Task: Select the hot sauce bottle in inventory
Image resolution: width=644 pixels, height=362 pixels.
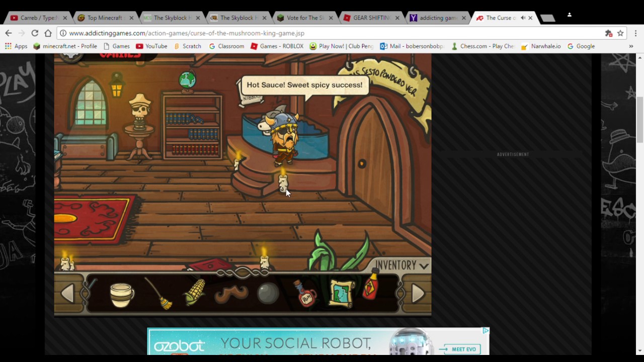Action: pyautogui.click(x=371, y=285)
